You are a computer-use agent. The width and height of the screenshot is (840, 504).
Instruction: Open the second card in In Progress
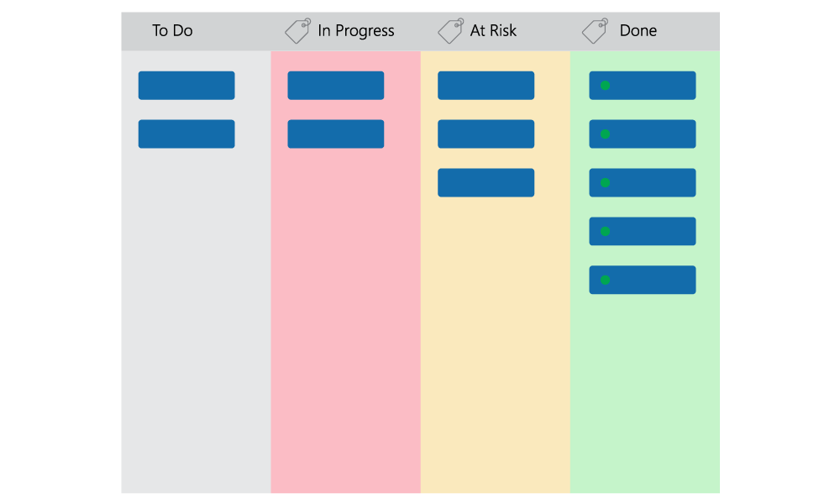pyautogui.click(x=336, y=134)
